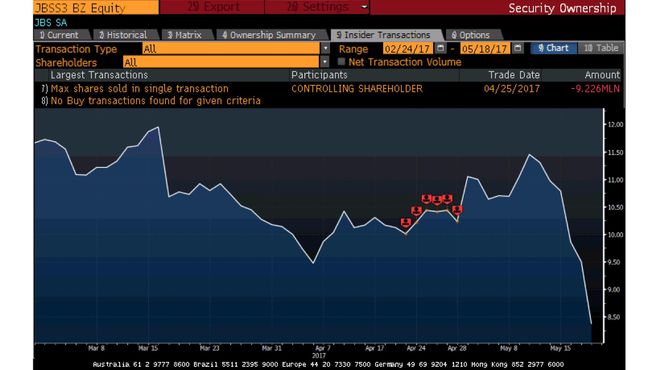
Task: Open the Historical tab
Action: pyautogui.click(x=123, y=35)
